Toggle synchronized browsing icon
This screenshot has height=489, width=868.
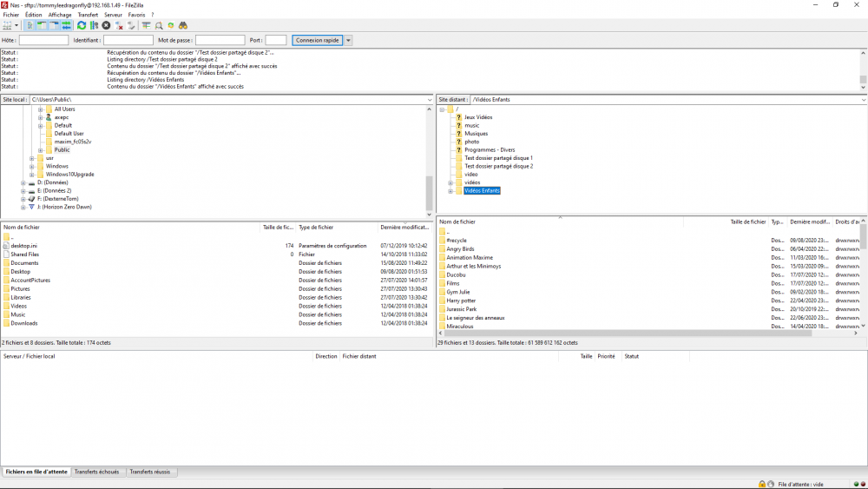point(171,26)
